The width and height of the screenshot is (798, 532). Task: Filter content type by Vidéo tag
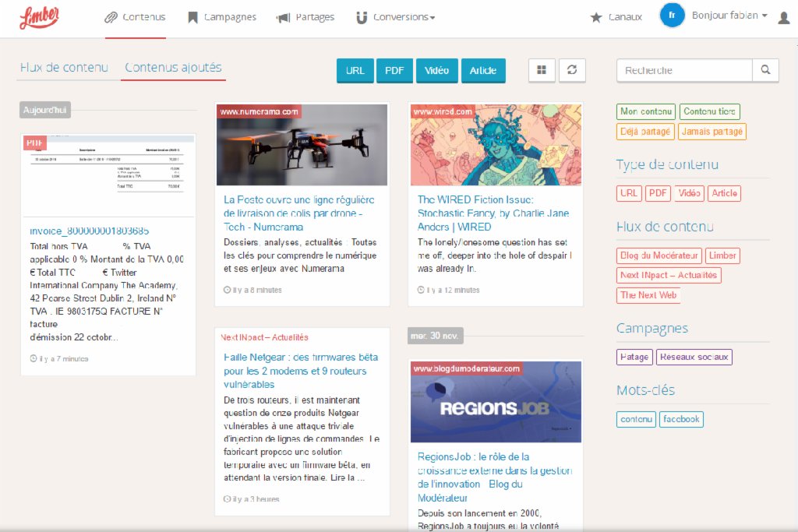click(x=689, y=193)
